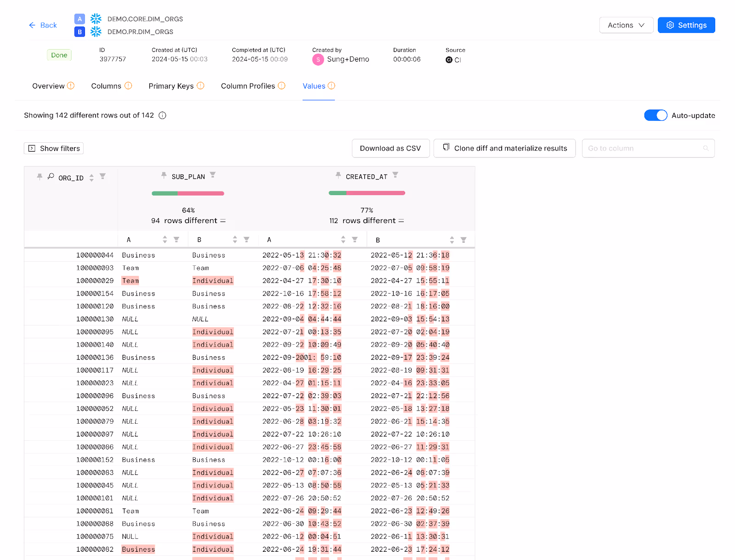Viewport: 735px width, 560px height.
Task: Click Clone diff and materialize results
Action: [x=504, y=148]
